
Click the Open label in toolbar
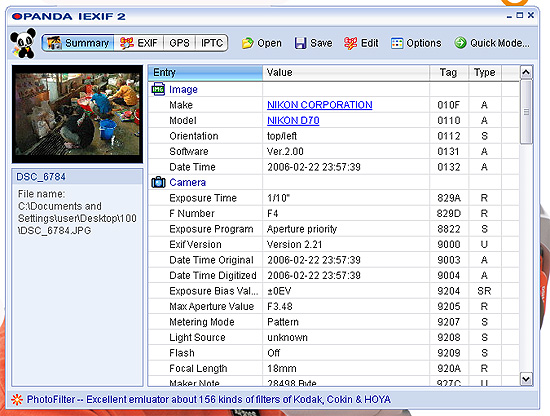[269, 43]
